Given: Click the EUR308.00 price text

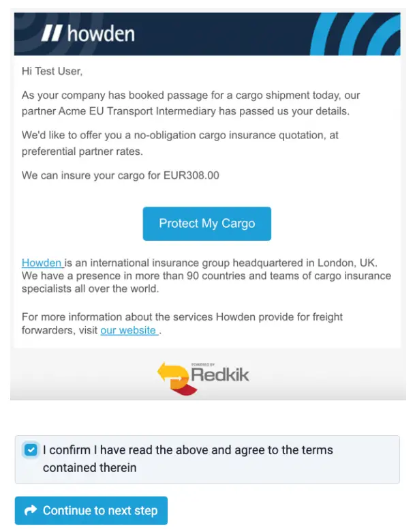Looking at the screenshot, I should 191,175.
